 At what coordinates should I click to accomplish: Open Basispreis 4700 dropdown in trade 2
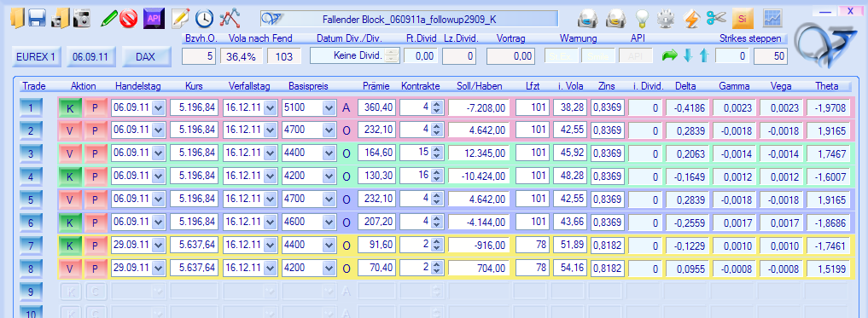pyautogui.click(x=329, y=130)
